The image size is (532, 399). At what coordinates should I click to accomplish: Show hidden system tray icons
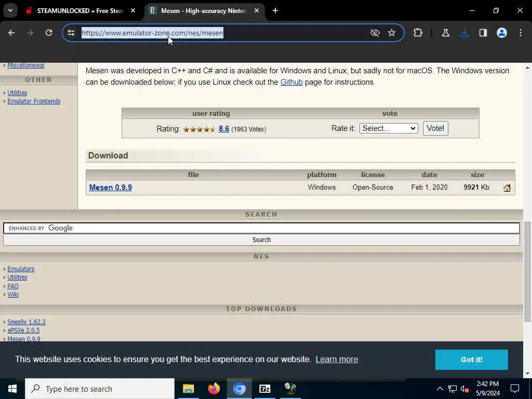point(440,389)
